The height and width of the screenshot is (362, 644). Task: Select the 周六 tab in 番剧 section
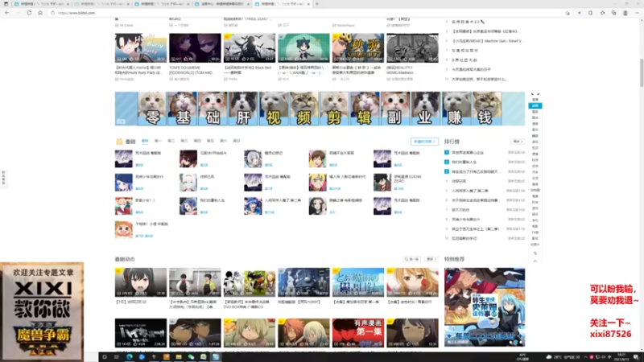tap(224, 141)
